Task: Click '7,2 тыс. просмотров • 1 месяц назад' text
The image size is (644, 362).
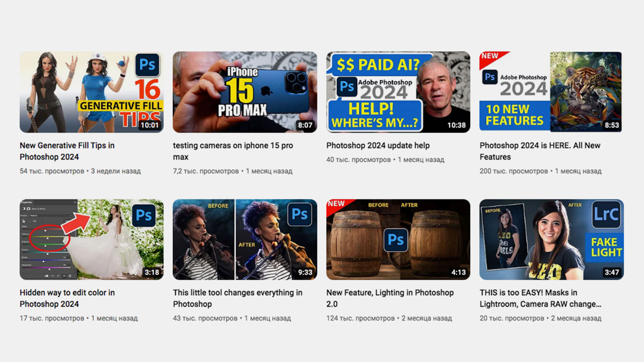Action: click(233, 171)
